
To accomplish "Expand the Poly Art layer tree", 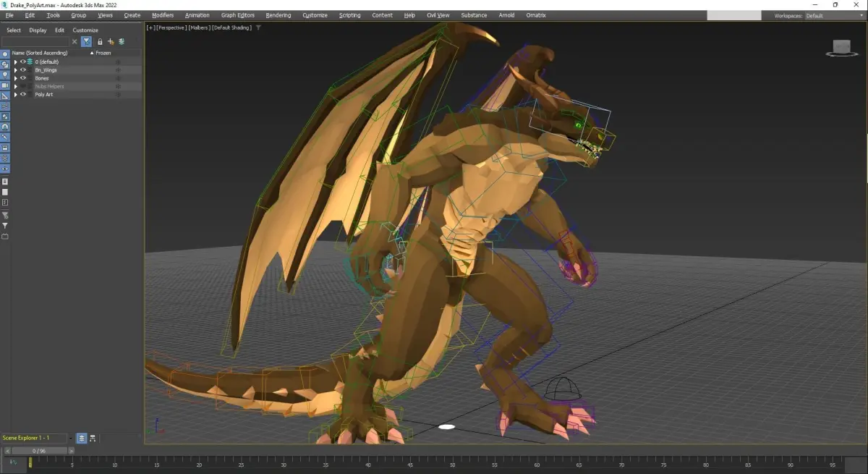I will (x=15, y=94).
